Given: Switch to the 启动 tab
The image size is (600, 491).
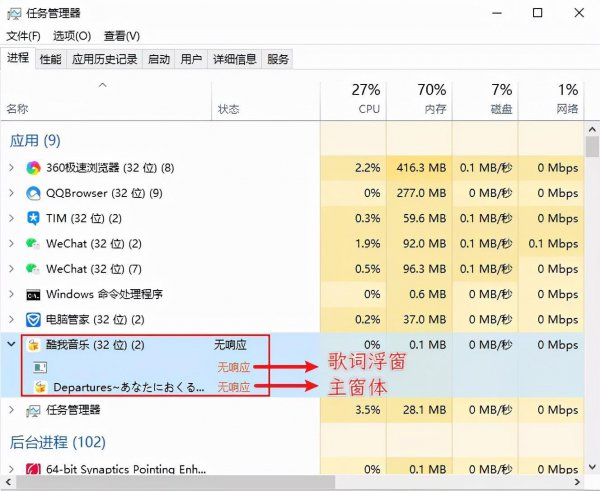Looking at the screenshot, I should 159,59.
